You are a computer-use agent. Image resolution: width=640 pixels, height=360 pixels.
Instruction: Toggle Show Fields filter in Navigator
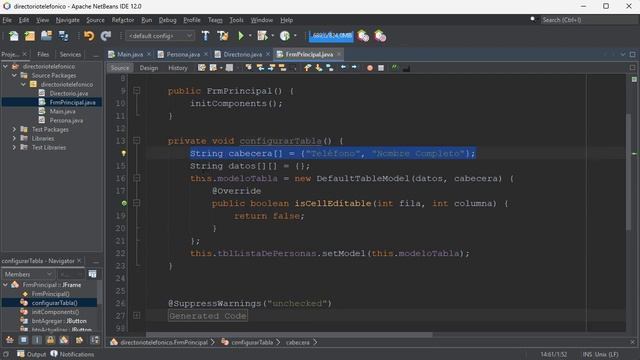[23, 340]
